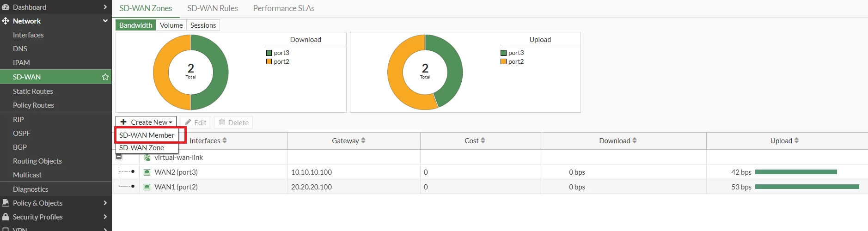Select the Bandwidth chart view
Image resolution: width=868 pixels, height=231 pixels.
coord(136,25)
